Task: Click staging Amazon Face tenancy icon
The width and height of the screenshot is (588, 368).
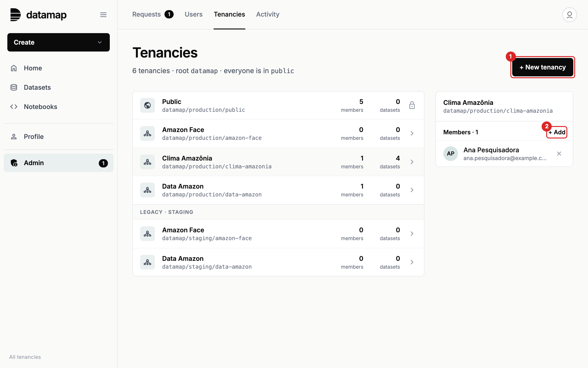Action: coord(147,234)
